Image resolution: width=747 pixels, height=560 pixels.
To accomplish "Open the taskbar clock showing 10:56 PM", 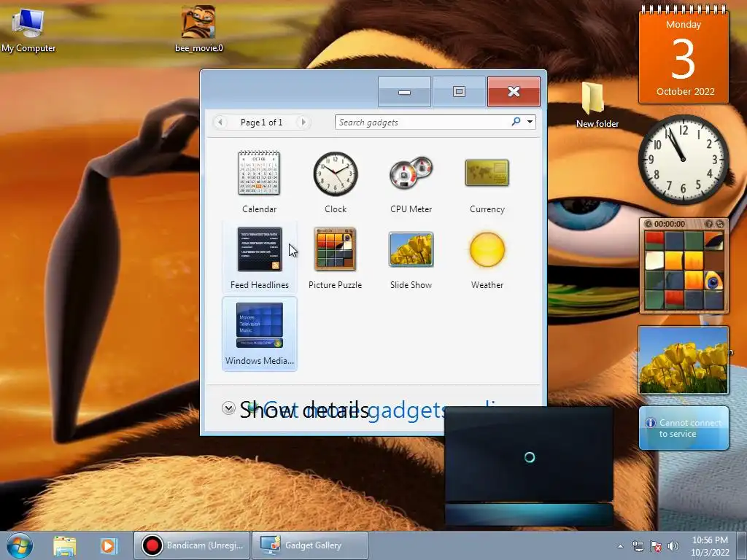I will click(x=710, y=545).
